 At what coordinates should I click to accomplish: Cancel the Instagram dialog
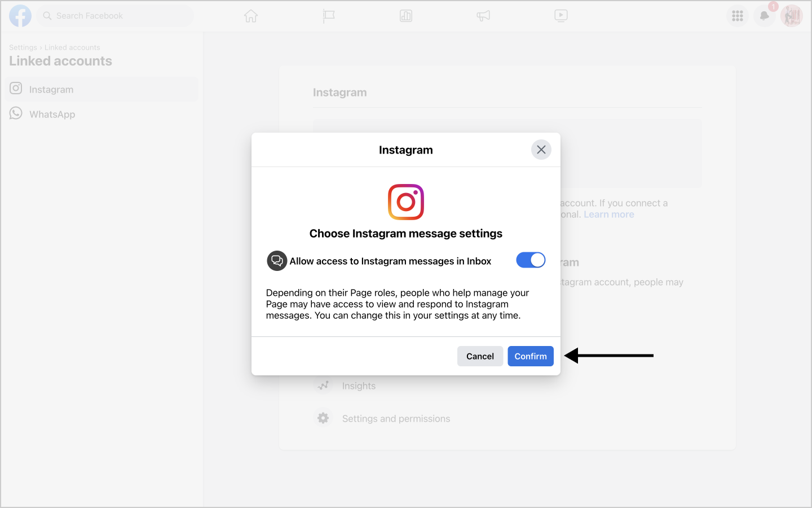pyautogui.click(x=480, y=356)
